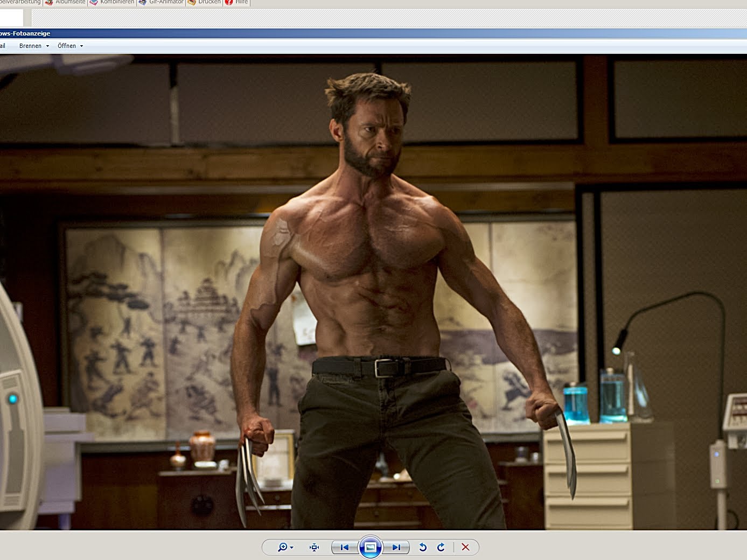Delete the photo using the red X
747x560 pixels.
(466, 547)
